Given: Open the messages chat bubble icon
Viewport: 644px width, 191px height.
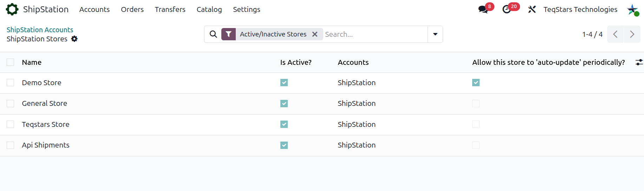Looking at the screenshot, I should (483, 9).
